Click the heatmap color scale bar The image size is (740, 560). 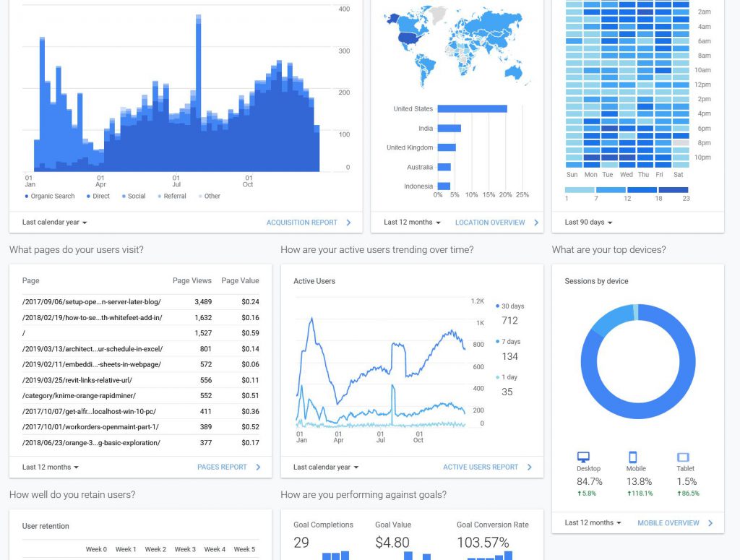click(626, 190)
